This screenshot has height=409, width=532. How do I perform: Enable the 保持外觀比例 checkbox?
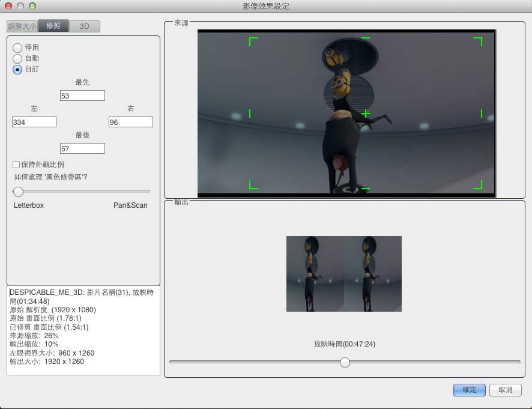click(x=16, y=165)
